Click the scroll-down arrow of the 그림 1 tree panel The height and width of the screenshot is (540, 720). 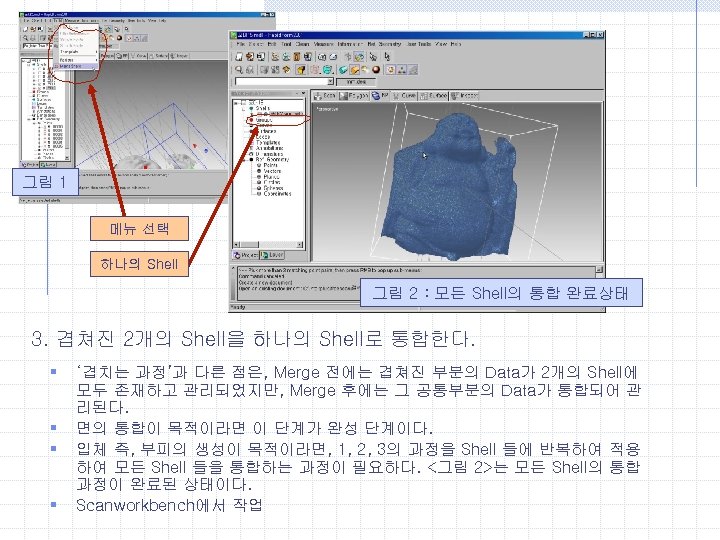68,158
